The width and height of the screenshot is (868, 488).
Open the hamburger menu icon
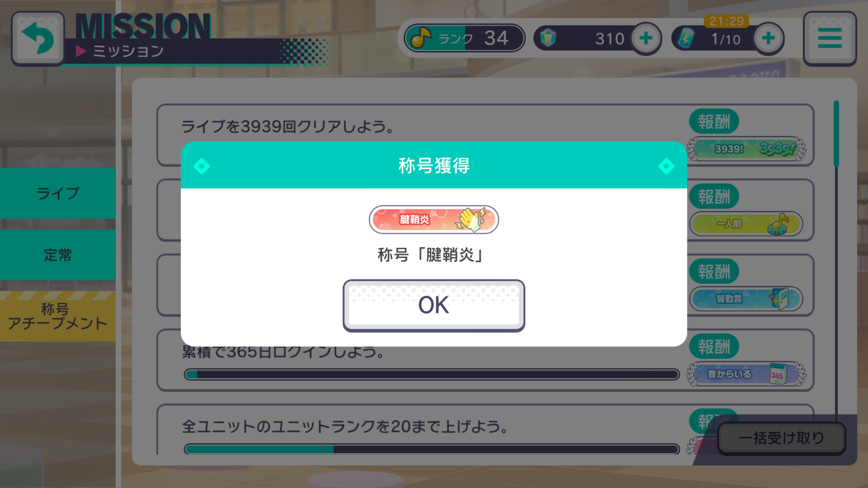[829, 38]
